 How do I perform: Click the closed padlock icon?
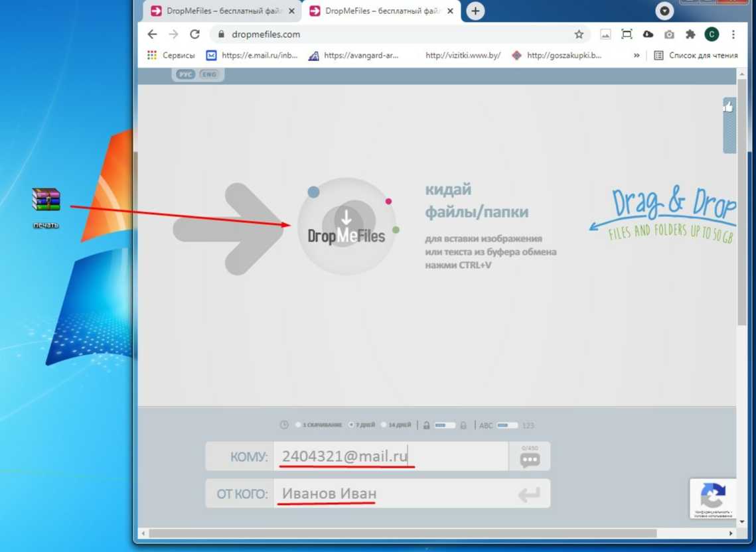click(x=463, y=425)
